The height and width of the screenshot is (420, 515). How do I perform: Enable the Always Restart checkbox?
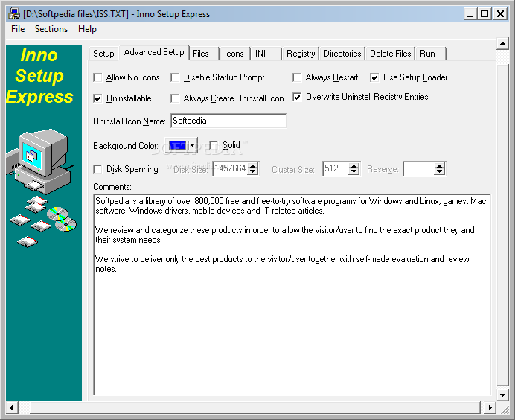[297, 77]
